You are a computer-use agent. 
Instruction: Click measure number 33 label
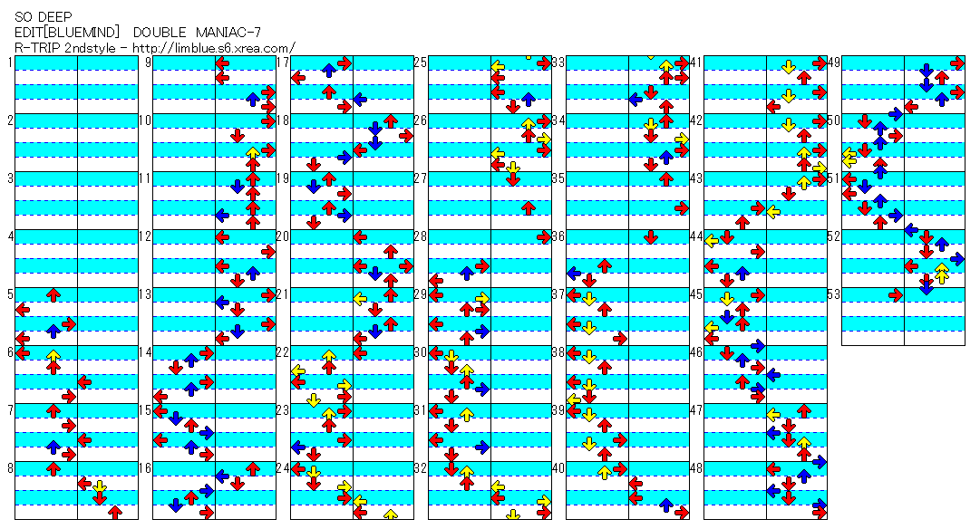pyautogui.click(x=558, y=62)
